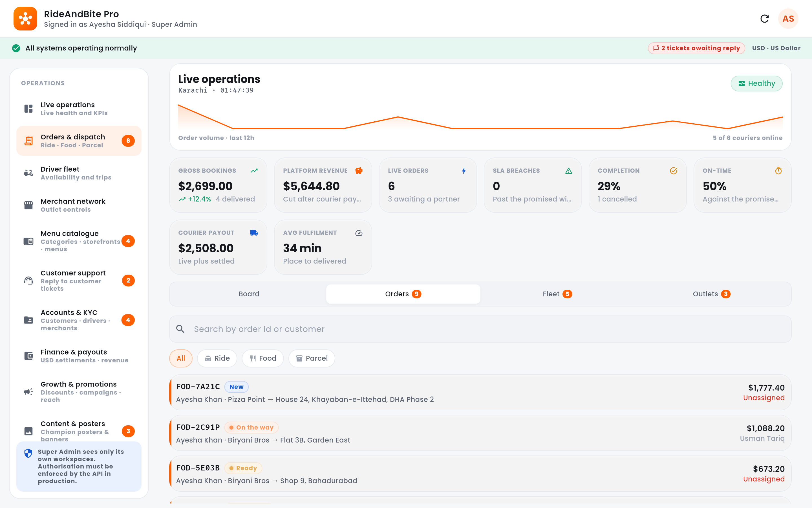The image size is (812, 508).
Task: Filter orders by Parcel
Action: click(x=312, y=358)
